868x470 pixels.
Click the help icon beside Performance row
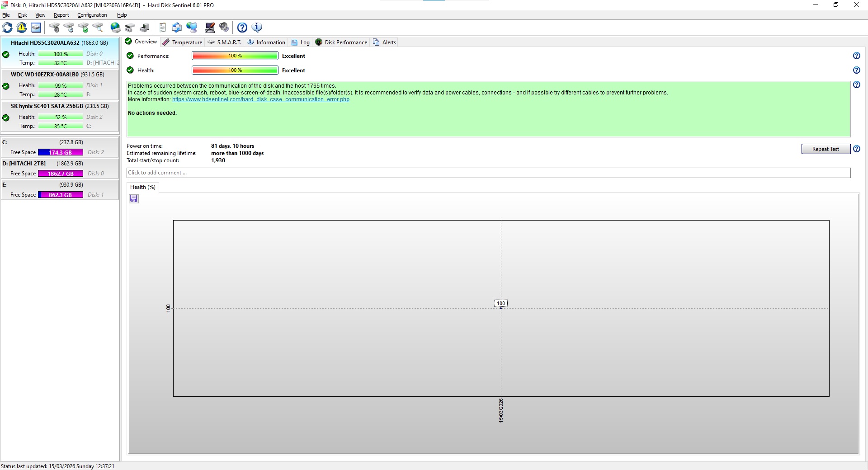856,56
